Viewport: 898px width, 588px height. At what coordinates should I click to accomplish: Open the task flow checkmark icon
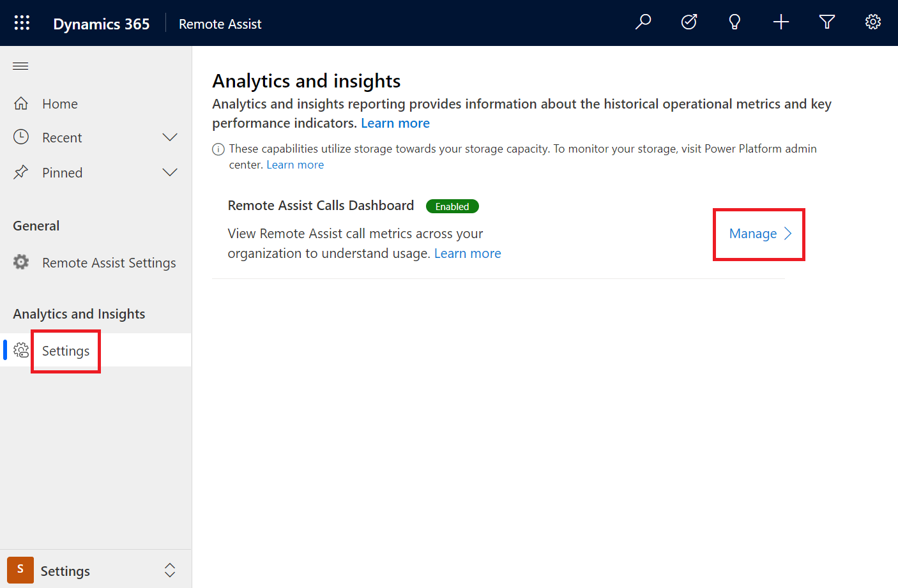(x=689, y=22)
